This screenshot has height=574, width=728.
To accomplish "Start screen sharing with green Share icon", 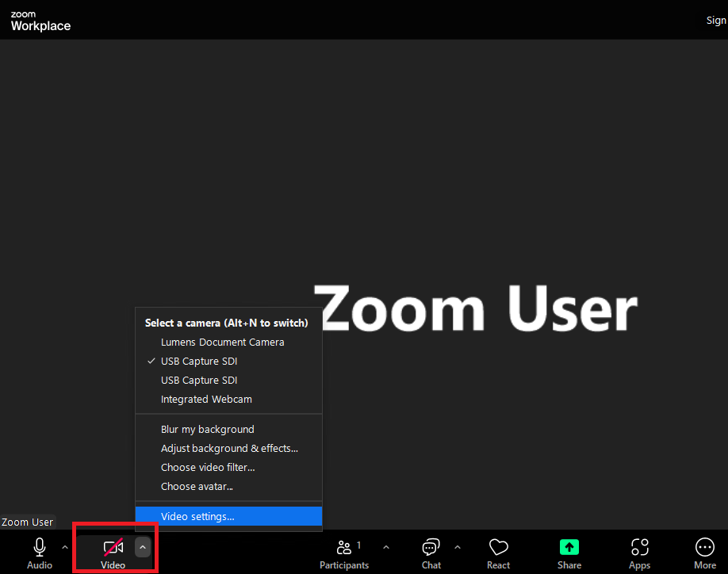I will [x=569, y=547].
